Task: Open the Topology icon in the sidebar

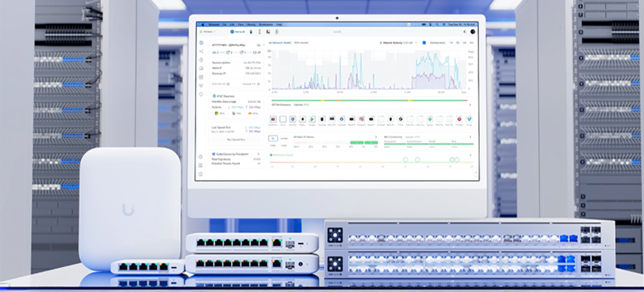Action: coord(201,51)
